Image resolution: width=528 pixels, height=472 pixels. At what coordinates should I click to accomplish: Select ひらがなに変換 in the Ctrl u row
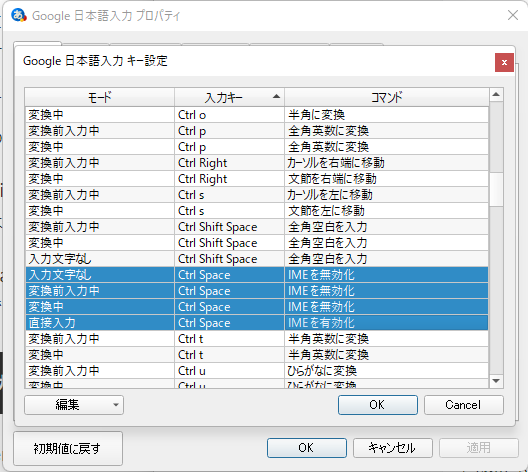(387, 371)
